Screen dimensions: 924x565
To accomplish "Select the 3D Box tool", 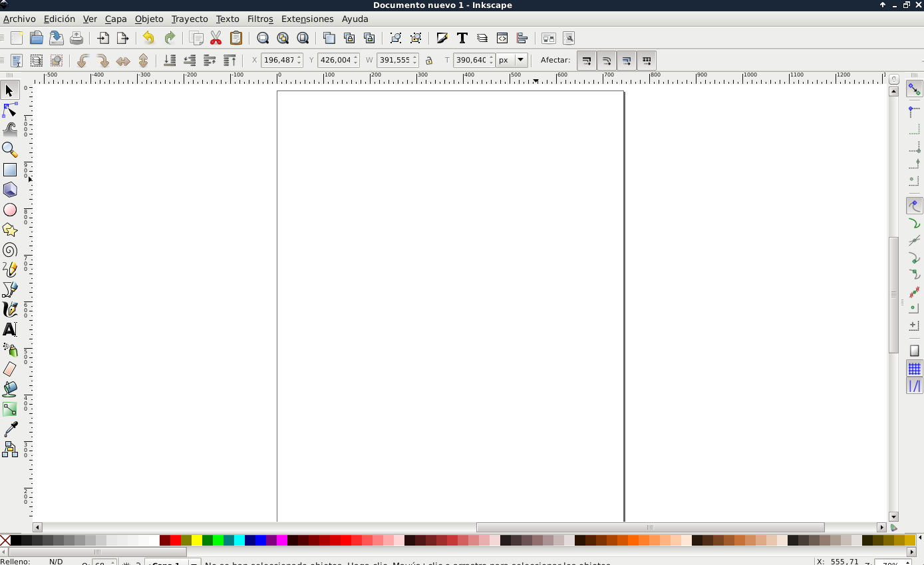I will tap(9, 190).
